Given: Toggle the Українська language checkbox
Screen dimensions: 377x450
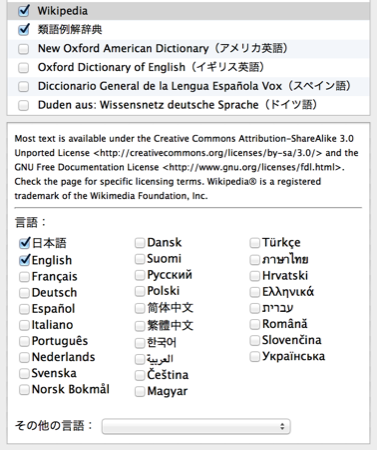Looking at the screenshot, I should [x=255, y=356].
